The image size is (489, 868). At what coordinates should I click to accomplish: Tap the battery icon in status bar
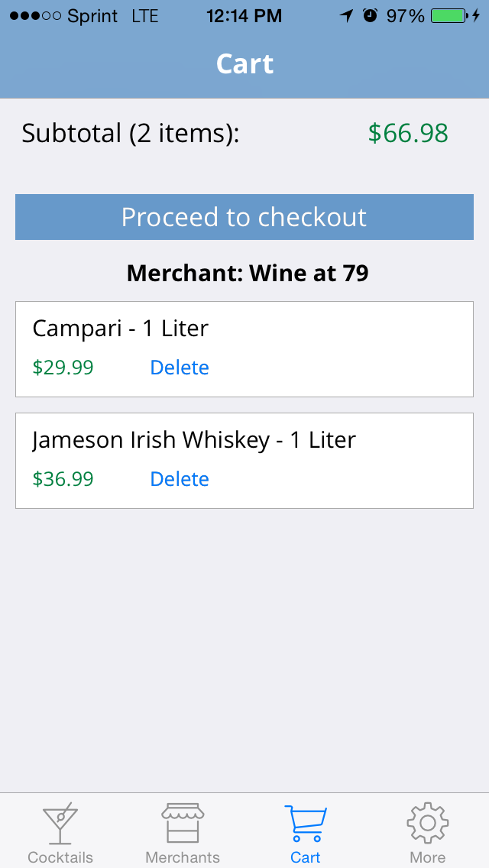point(449,16)
